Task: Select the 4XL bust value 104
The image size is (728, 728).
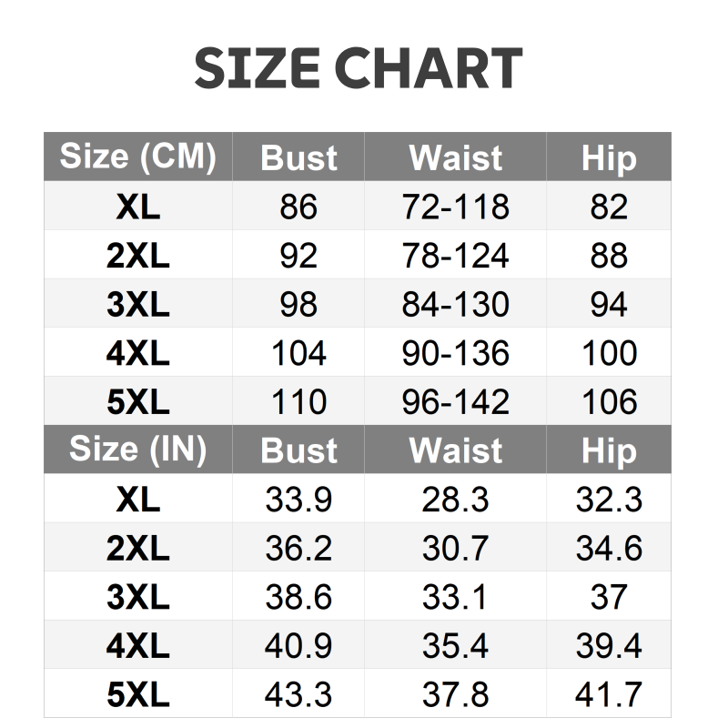Action: click(298, 353)
